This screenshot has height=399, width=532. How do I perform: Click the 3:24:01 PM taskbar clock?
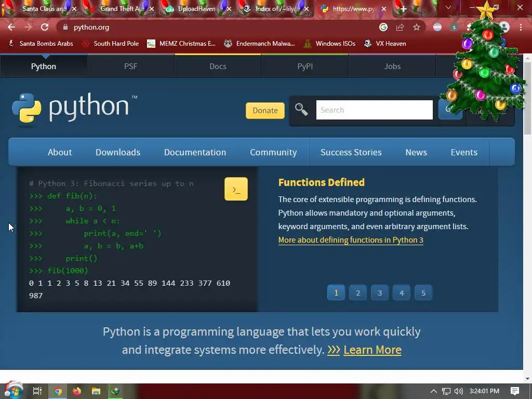[484, 391]
